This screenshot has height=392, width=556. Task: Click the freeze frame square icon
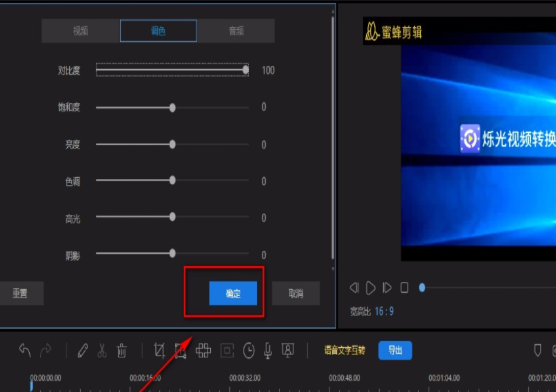click(x=227, y=351)
